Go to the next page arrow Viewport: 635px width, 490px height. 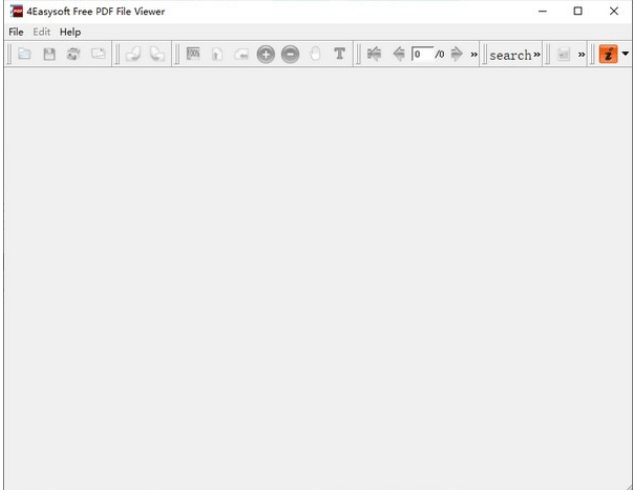pyautogui.click(x=456, y=54)
